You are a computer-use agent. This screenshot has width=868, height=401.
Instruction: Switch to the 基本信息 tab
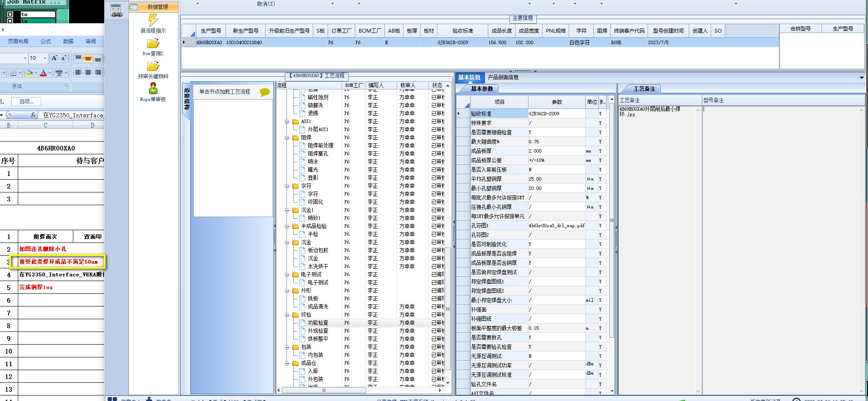(469, 77)
